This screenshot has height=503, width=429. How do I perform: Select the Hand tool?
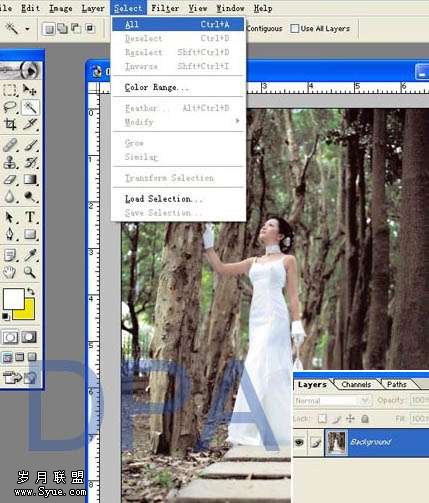coord(10,272)
